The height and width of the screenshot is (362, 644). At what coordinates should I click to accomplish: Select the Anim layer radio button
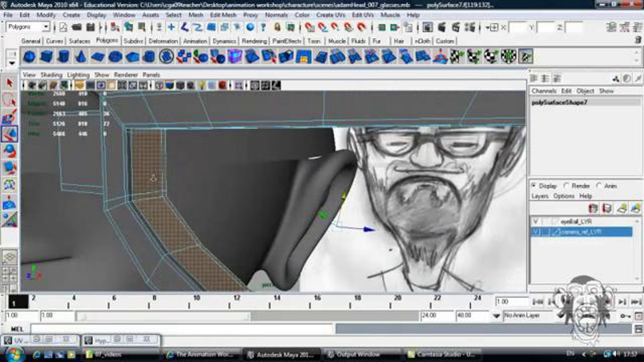(599, 186)
